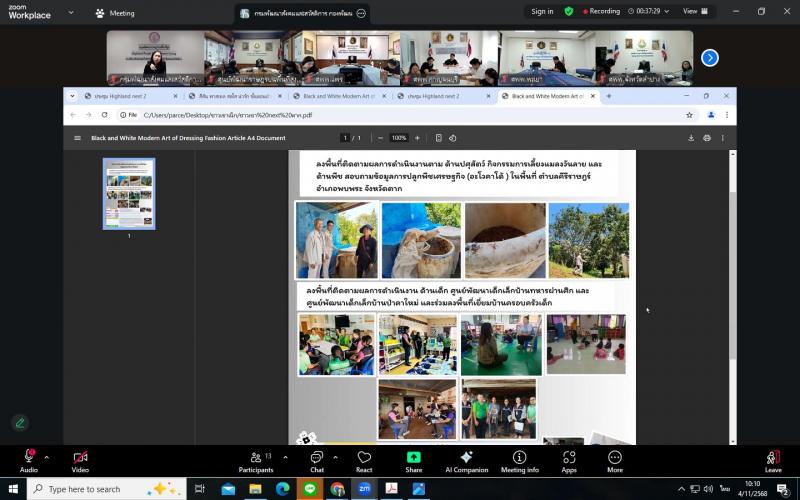Start Video in Zoom toolbar
The width and height of the screenshot is (800, 500).
[80, 461]
